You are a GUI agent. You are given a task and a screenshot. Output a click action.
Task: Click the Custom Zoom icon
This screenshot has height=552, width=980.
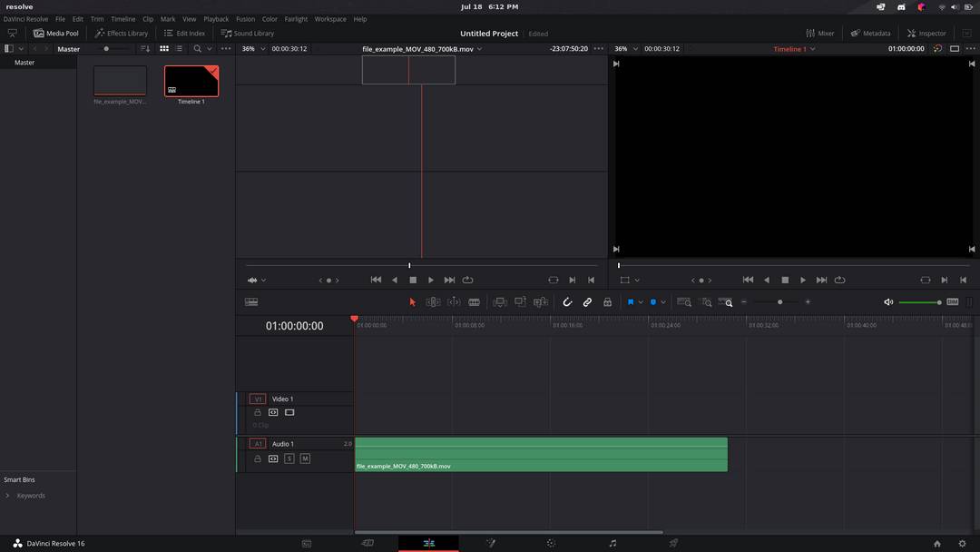click(x=726, y=302)
